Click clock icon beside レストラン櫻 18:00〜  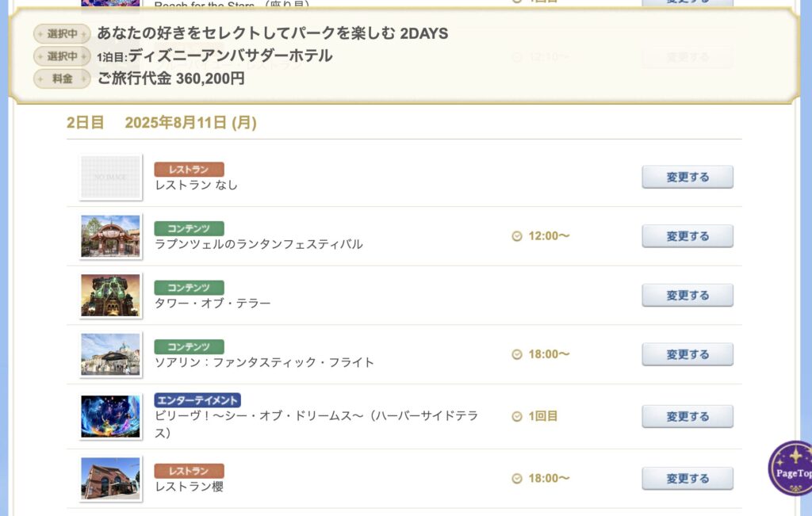coord(517,479)
